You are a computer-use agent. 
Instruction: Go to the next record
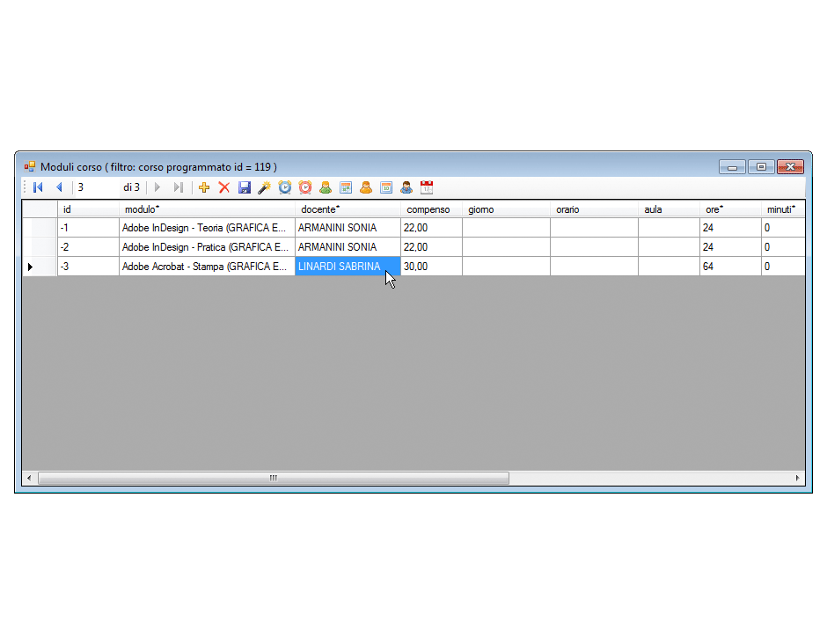(157, 187)
